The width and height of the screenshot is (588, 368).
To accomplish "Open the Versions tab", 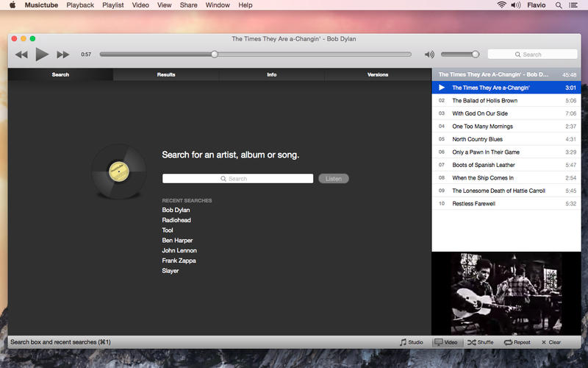I will (x=377, y=74).
